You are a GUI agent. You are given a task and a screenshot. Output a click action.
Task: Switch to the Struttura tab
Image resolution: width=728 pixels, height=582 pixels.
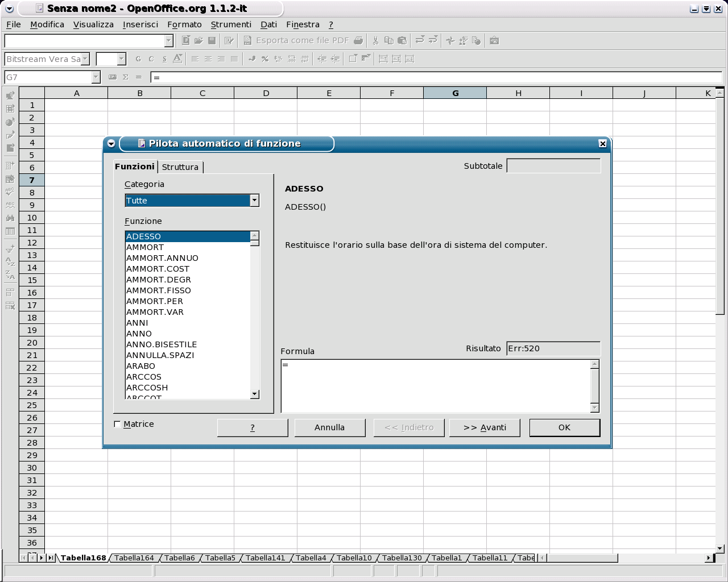pos(180,167)
